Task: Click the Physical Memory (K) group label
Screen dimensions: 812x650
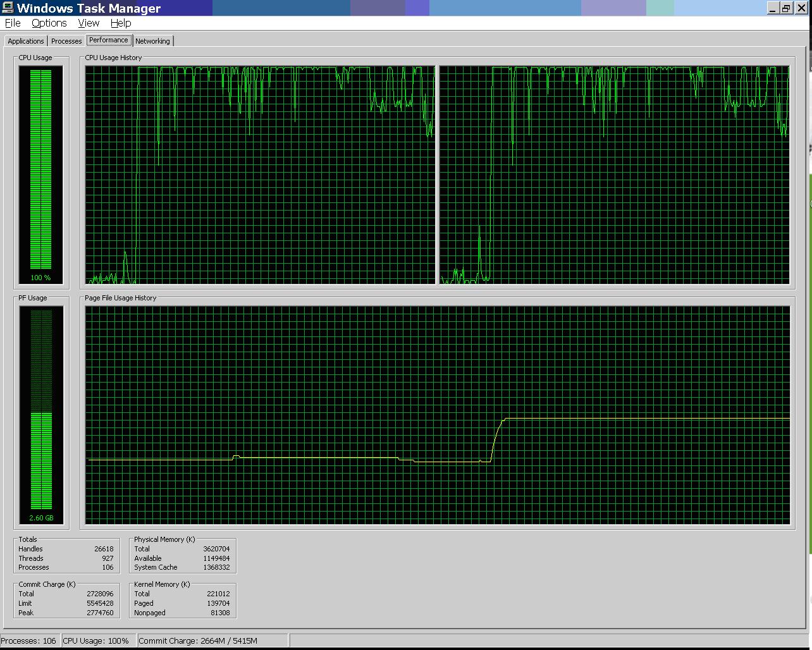Action: pyautogui.click(x=164, y=539)
